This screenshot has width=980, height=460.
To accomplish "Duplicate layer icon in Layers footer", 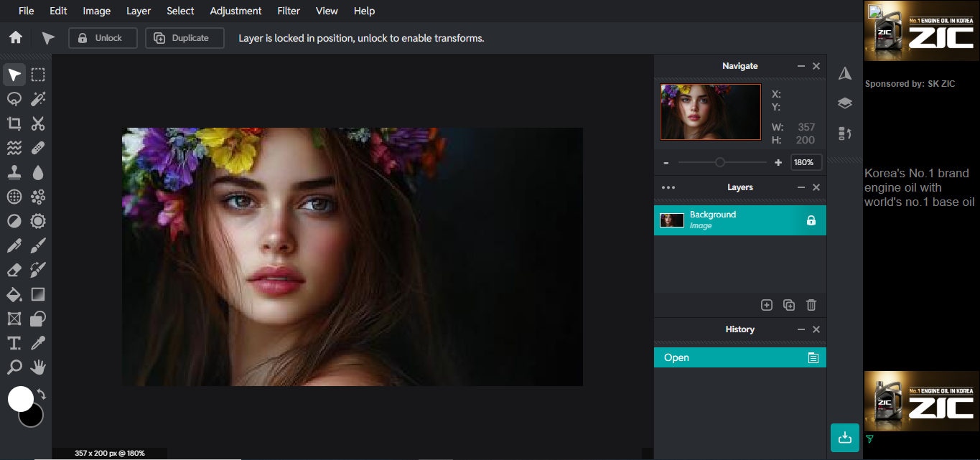I will (789, 305).
